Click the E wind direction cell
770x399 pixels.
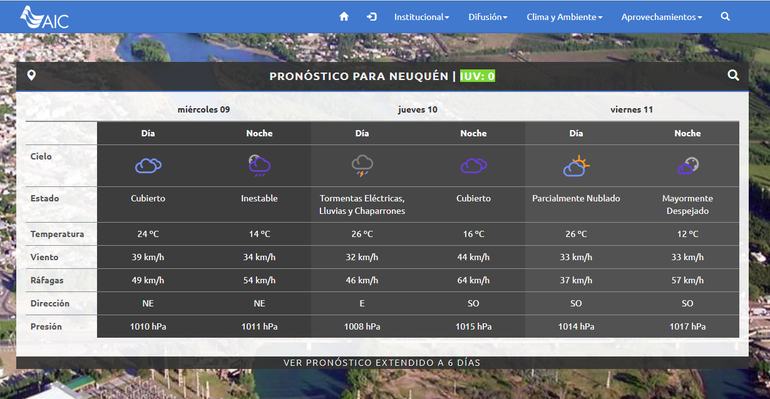(362, 303)
